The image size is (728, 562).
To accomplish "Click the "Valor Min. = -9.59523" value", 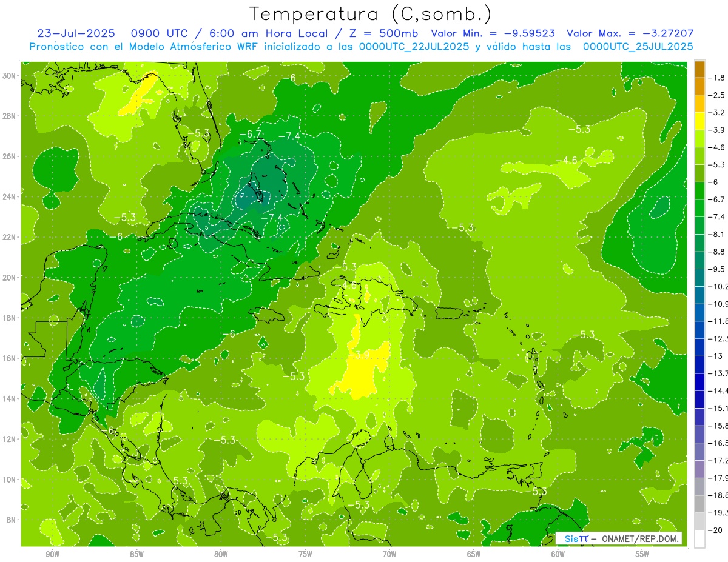I will 493,34.
